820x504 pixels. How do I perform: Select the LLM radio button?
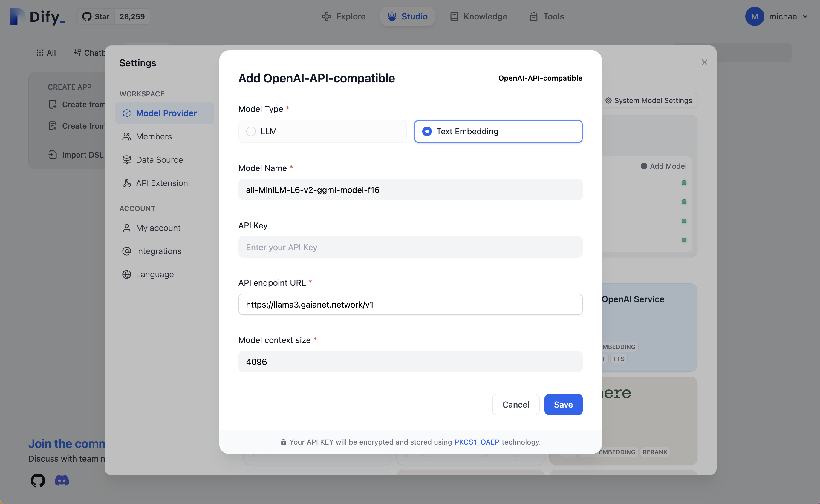coord(251,131)
